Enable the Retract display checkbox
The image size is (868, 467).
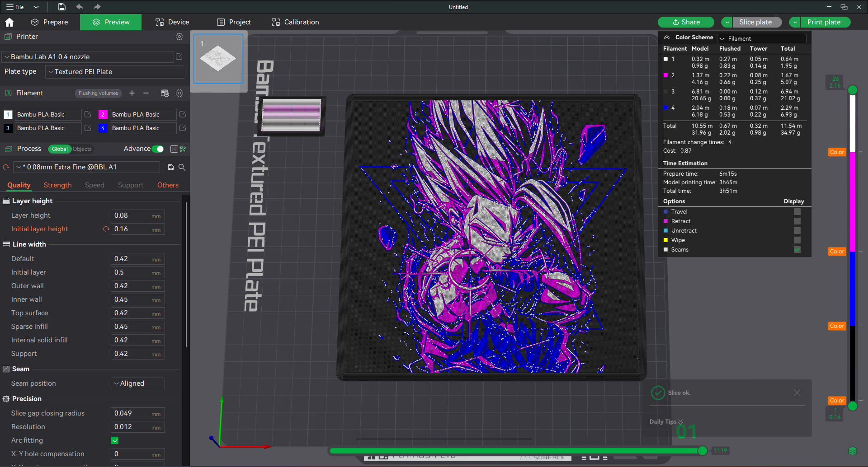(797, 221)
